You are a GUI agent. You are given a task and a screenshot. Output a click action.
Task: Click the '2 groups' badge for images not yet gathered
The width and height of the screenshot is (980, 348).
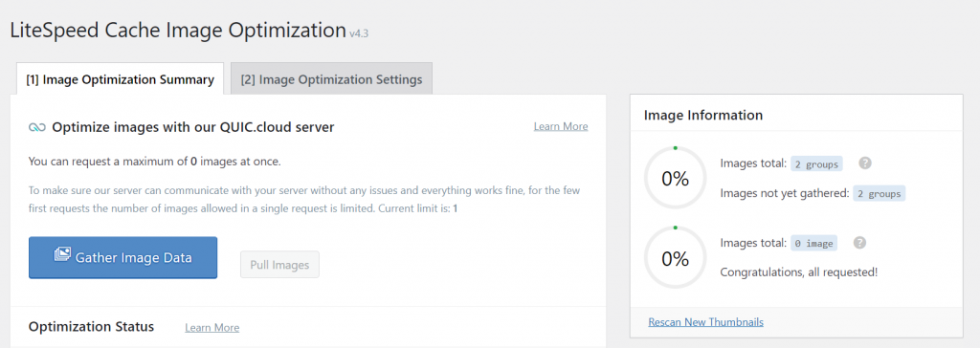pyautogui.click(x=880, y=194)
